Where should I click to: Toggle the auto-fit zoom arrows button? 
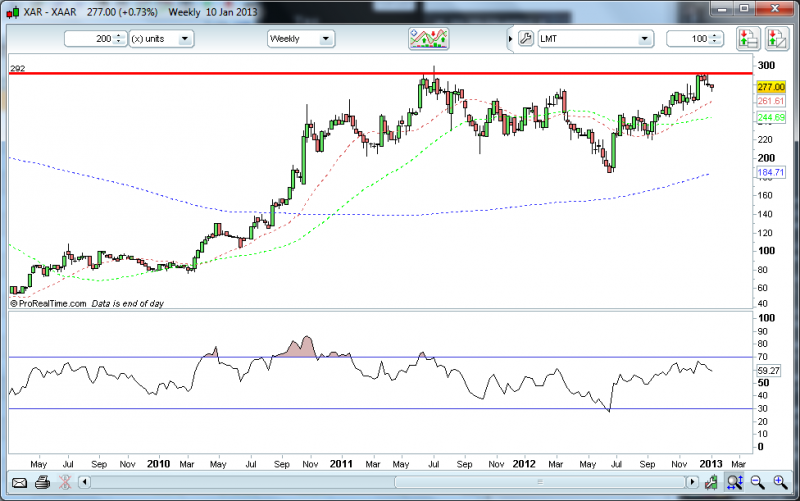coord(734,482)
